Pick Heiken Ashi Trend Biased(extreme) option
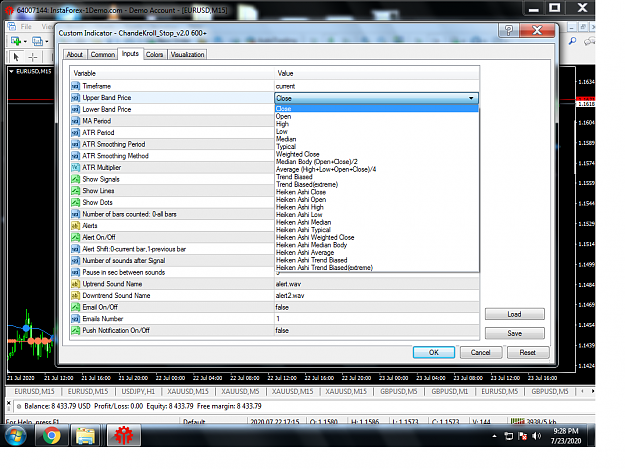 [377, 268]
